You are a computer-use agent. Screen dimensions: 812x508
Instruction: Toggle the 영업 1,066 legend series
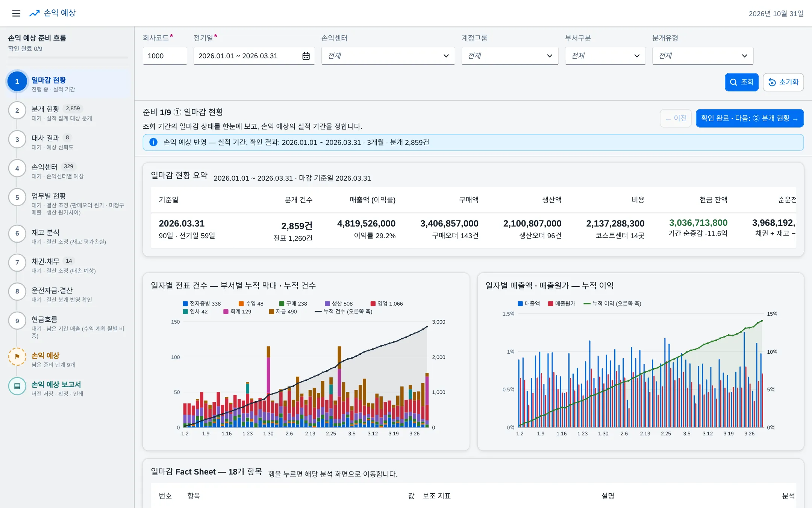coord(386,304)
